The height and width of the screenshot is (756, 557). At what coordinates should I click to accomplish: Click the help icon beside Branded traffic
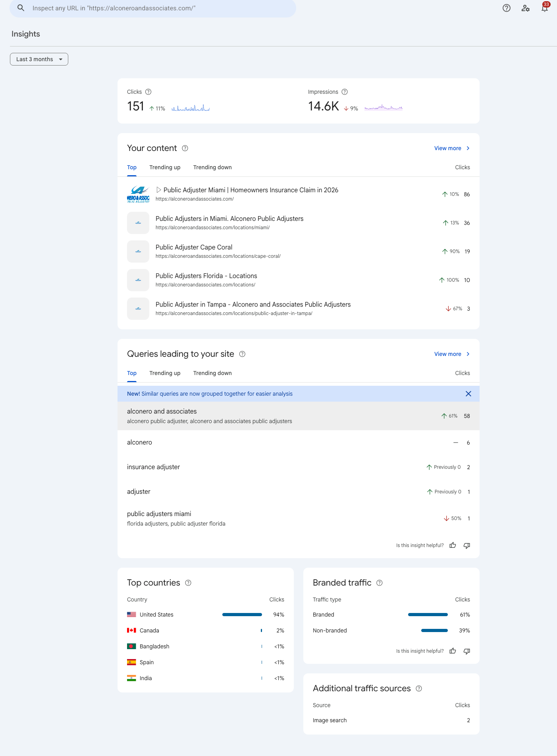click(x=380, y=583)
